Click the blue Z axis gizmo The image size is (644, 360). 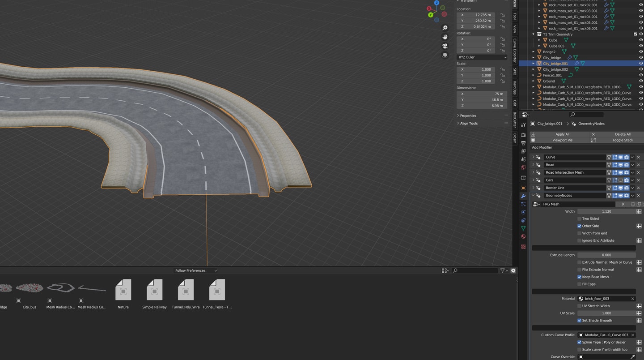tap(436, 3)
